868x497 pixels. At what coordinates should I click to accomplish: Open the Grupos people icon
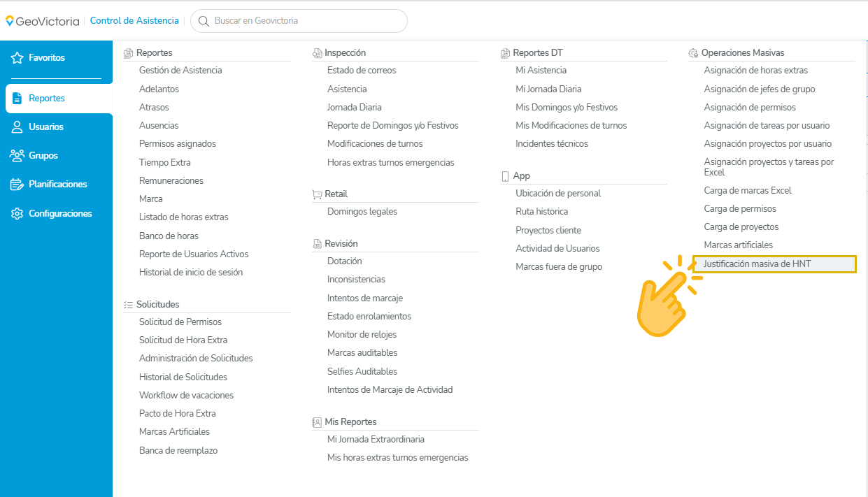click(17, 155)
